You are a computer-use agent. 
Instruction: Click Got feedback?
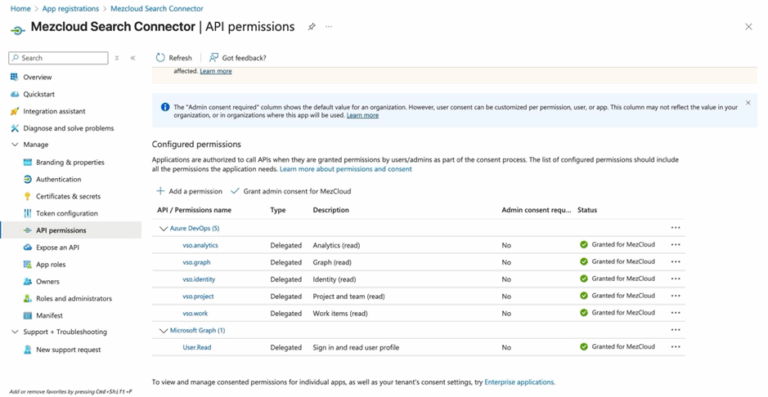point(238,58)
